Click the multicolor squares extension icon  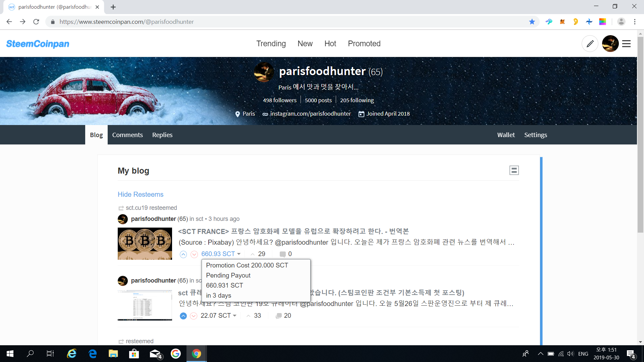[602, 22]
